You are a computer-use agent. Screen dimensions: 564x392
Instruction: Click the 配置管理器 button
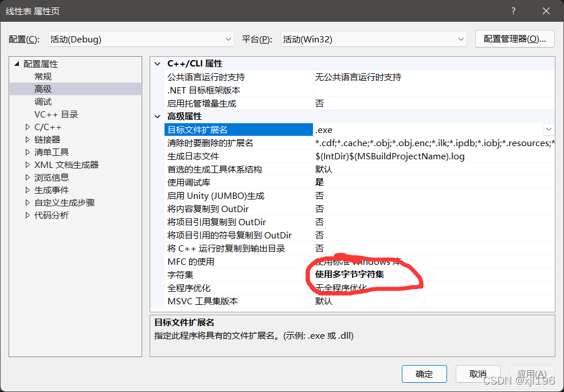coord(514,39)
